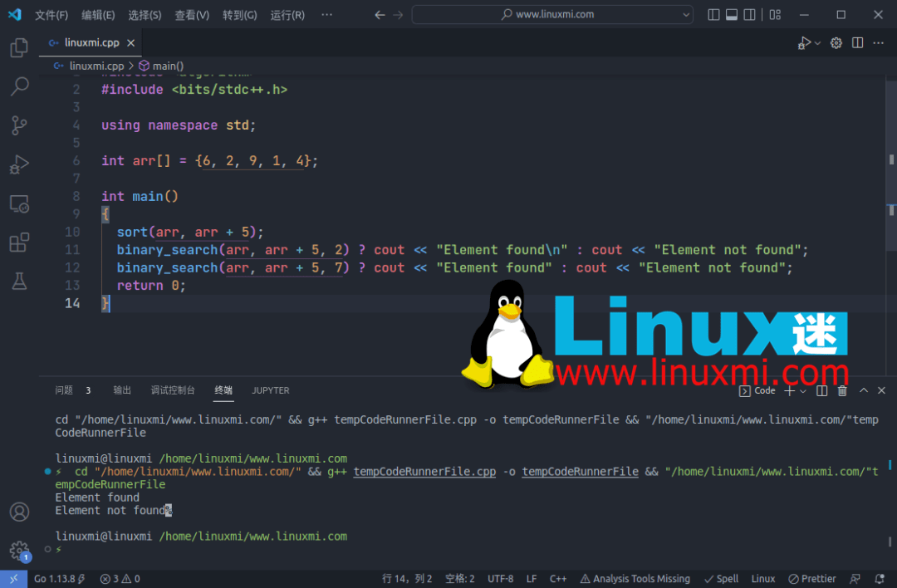Open the 运行(R) menu
The width and height of the screenshot is (897, 588).
pos(287,15)
